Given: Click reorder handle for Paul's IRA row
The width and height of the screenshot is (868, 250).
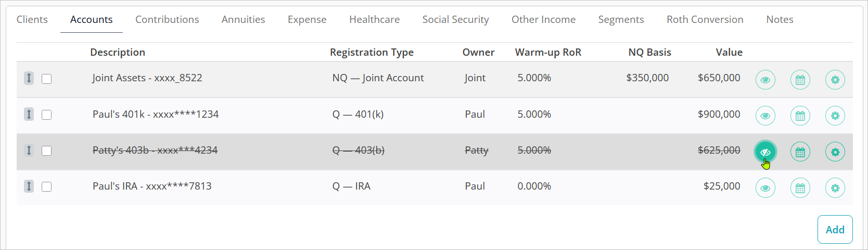Looking at the screenshot, I should (x=29, y=186).
